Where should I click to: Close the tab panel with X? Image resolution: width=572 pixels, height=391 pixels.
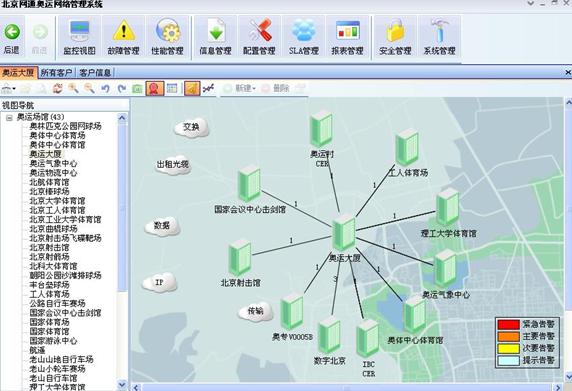[568, 73]
